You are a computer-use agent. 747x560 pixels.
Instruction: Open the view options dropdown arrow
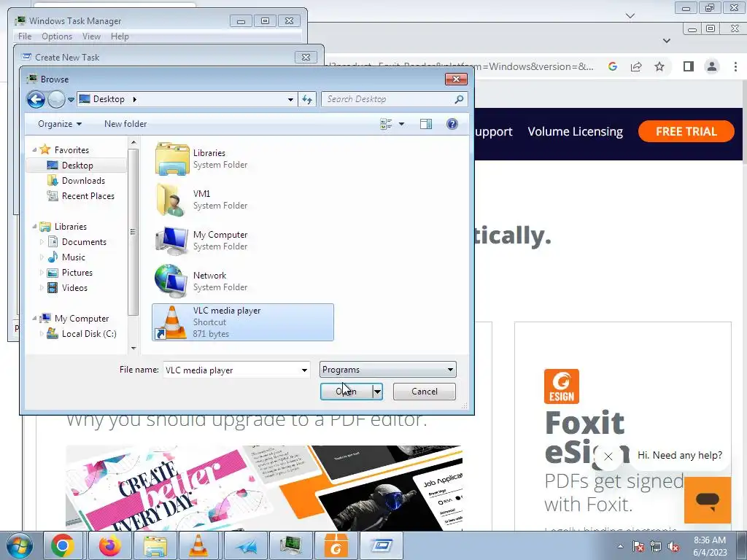pyautogui.click(x=402, y=124)
